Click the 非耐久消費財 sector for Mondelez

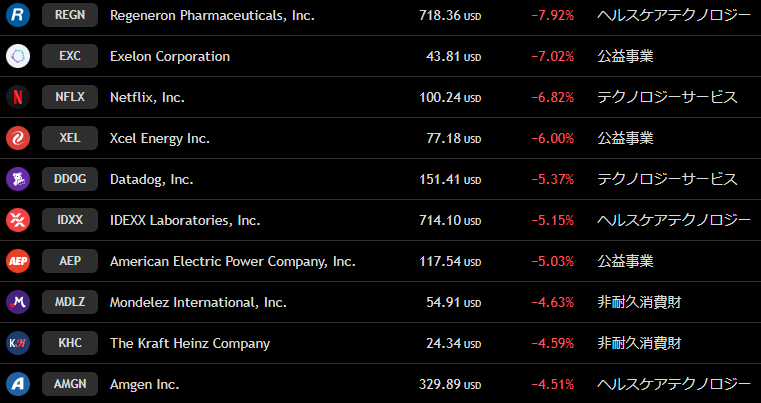[639, 302]
